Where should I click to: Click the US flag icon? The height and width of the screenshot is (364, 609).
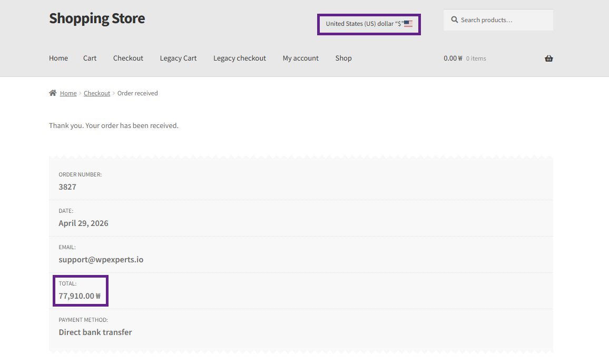408,24
